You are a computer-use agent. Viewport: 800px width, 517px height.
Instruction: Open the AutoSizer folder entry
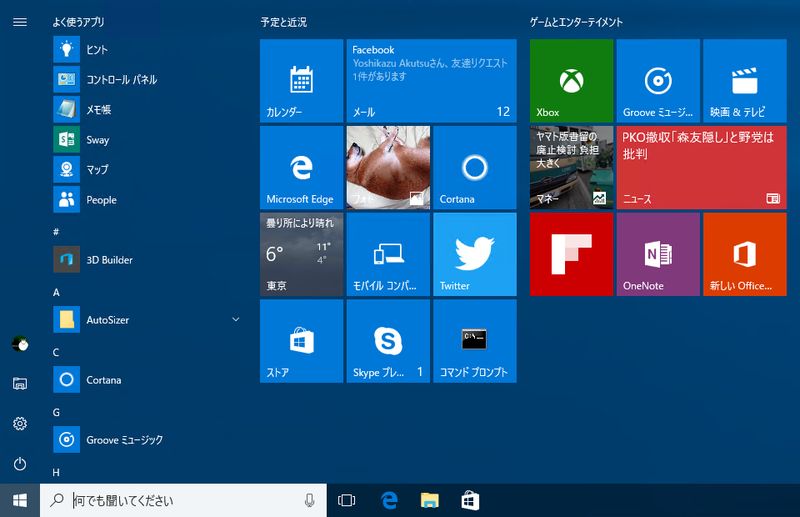coord(148,320)
